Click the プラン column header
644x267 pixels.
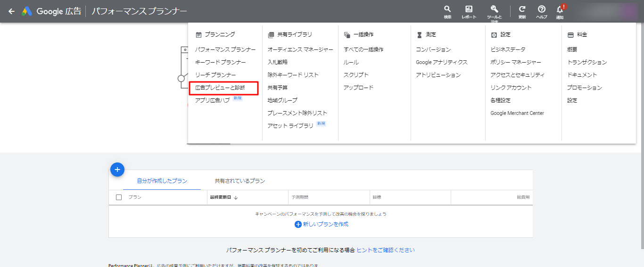point(135,197)
